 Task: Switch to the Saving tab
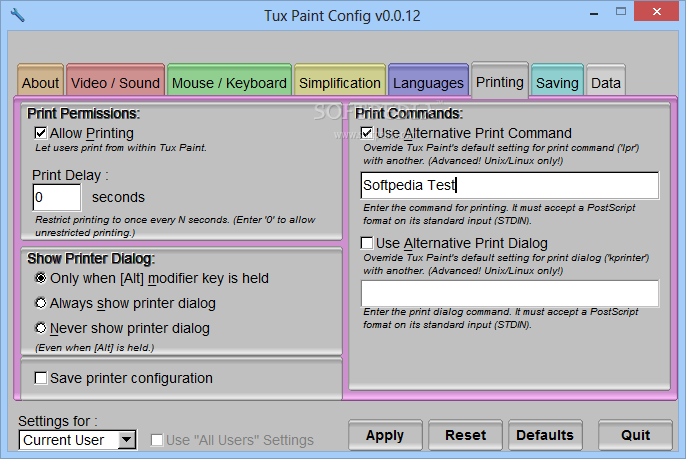tap(557, 80)
